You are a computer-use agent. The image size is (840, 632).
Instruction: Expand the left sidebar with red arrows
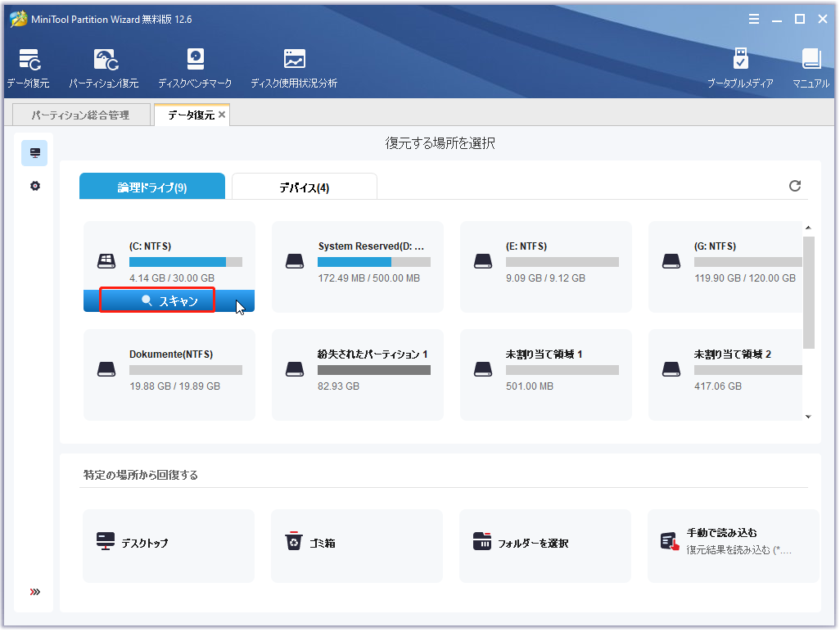pyautogui.click(x=35, y=592)
